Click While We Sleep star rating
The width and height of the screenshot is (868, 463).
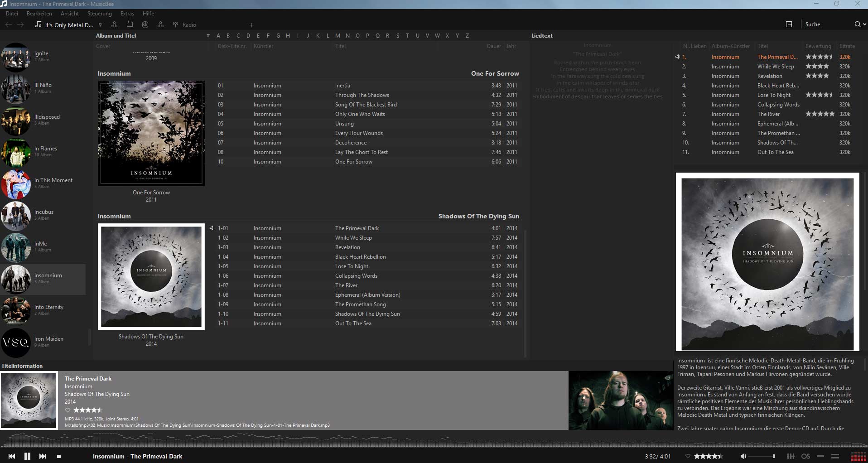point(817,67)
